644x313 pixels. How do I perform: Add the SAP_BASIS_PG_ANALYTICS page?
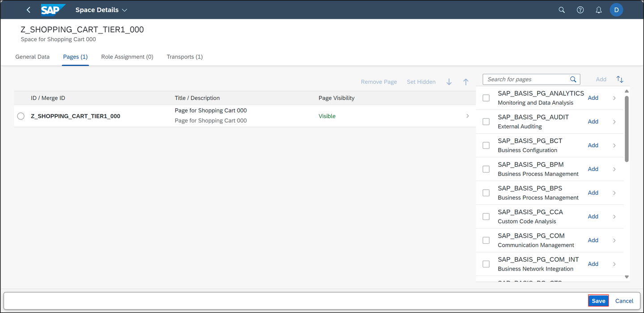(x=593, y=98)
